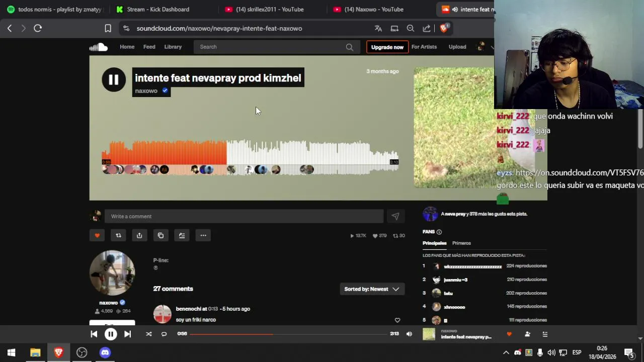The image size is (644, 362).
Task: Open the zoom magnifier in the address bar
Action: click(x=411, y=28)
